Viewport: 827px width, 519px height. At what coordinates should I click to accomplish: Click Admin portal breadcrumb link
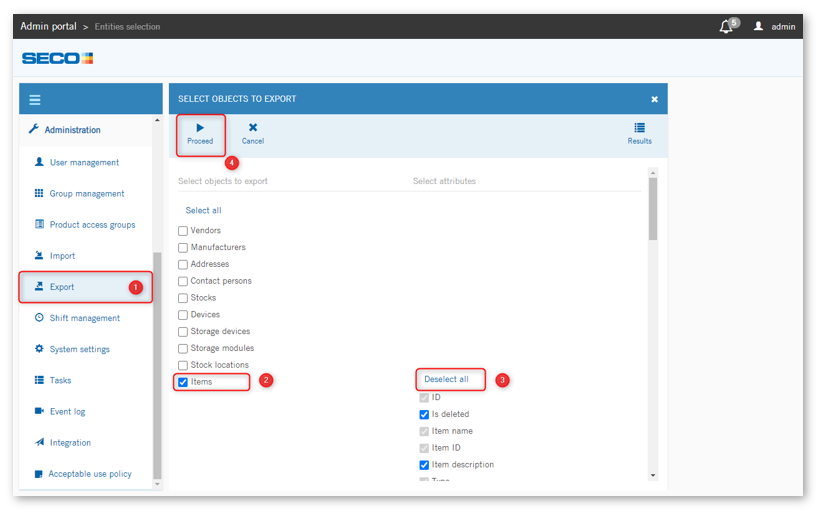point(49,26)
